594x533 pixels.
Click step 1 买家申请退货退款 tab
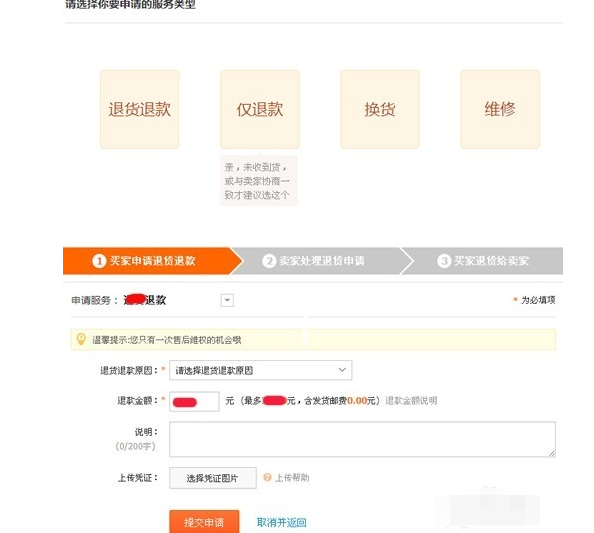153,261
